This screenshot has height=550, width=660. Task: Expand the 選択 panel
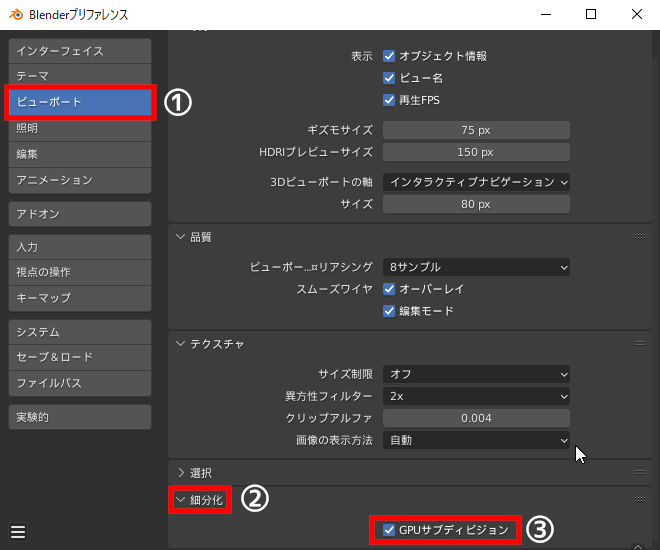(x=180, y=473)
